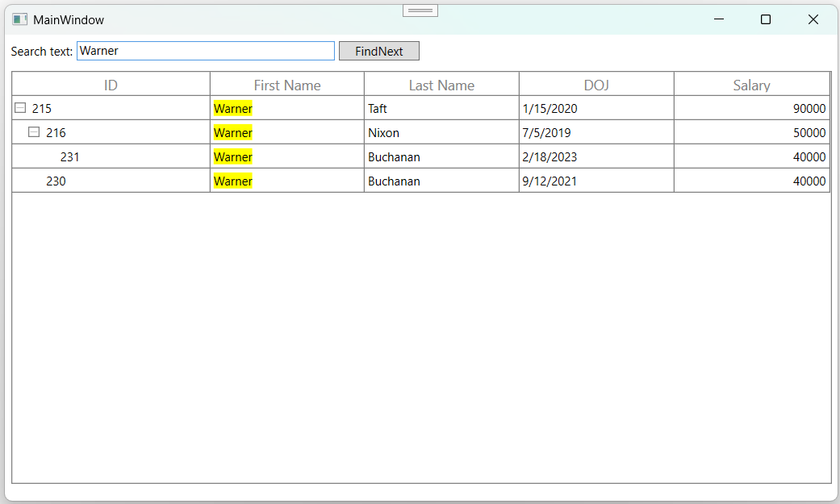
Task: Select the cell with ID 215
Action: coord(111,108)
